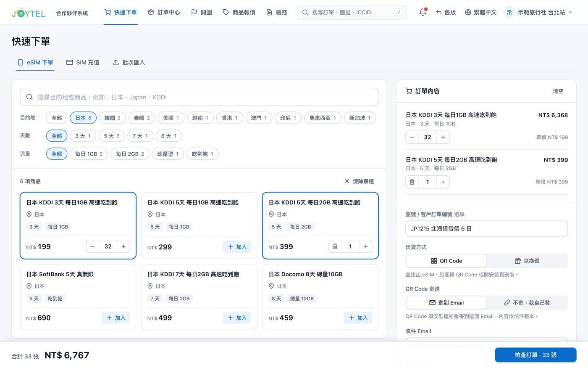Edit the 團號 field containing JP1215 北海道雪祭
588x368 pixels.
[487, 229]
